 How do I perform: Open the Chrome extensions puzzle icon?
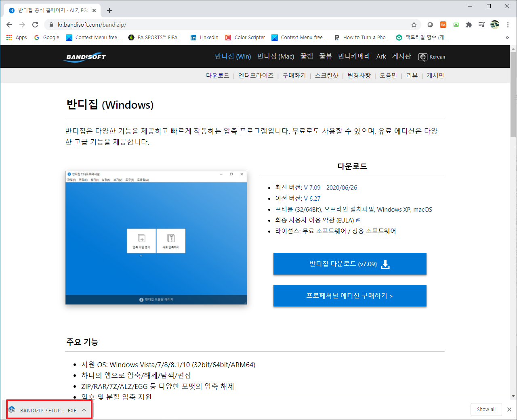pos(469,25)
